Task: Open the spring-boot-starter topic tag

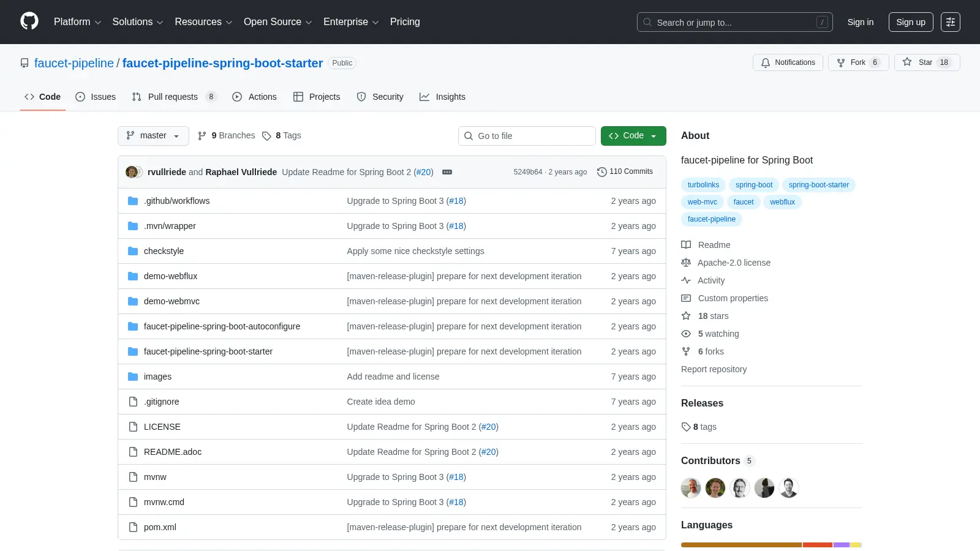Action: tap(819, 185)
